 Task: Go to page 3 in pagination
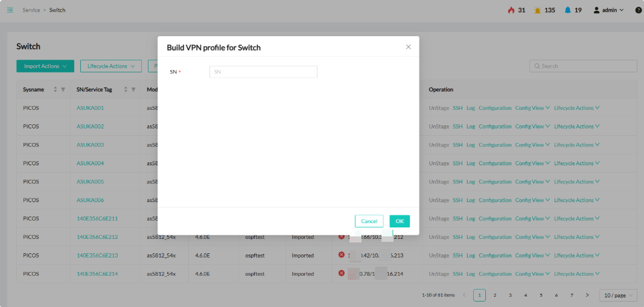click(x=510, y=295)
